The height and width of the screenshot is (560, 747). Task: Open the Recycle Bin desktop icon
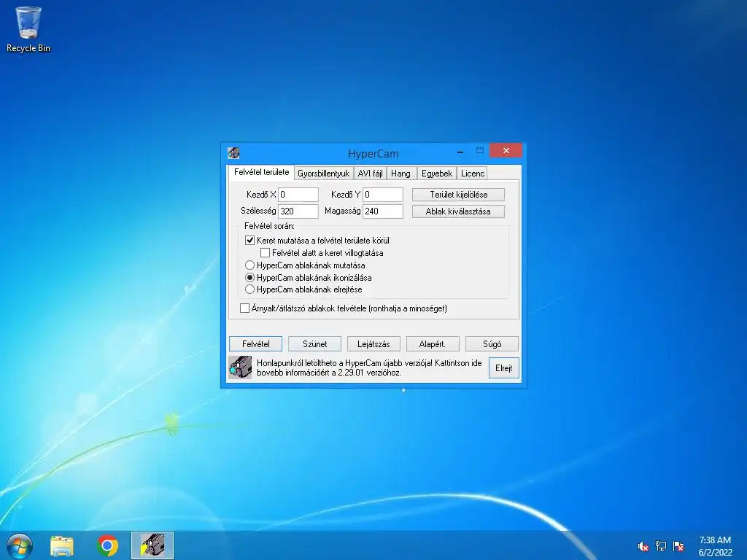[28, 29]
